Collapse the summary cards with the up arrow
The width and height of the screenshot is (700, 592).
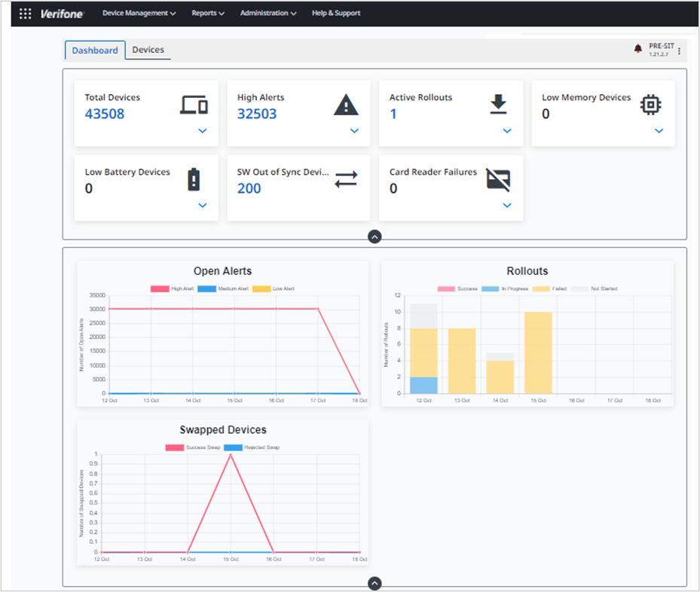[374, 236]
